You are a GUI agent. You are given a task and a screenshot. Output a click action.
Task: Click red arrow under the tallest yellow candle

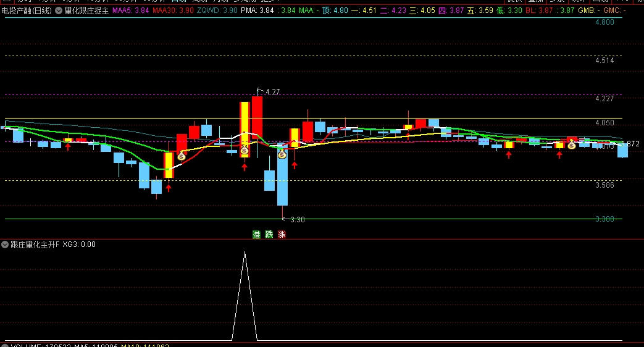point(245,167)
